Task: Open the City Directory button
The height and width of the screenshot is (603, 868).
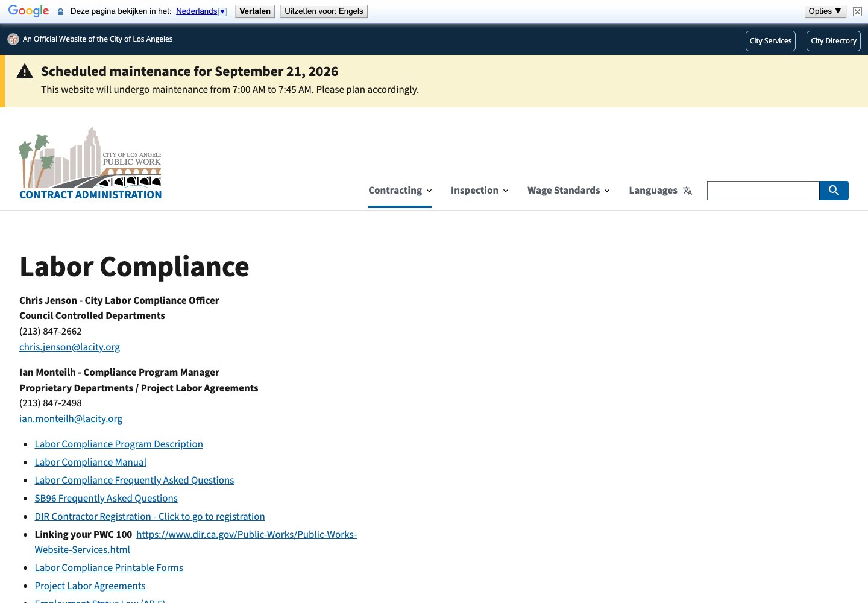Action: tap(834, 41)
